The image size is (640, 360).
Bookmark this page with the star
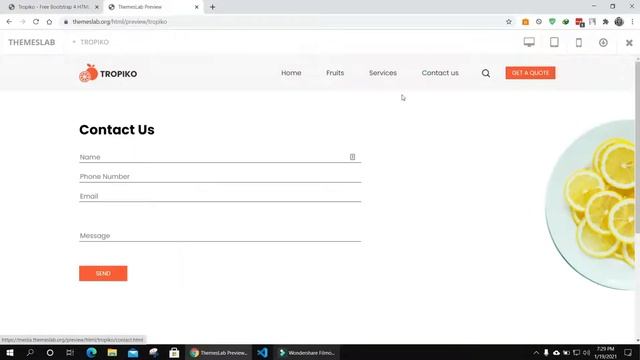coord(509,22)
